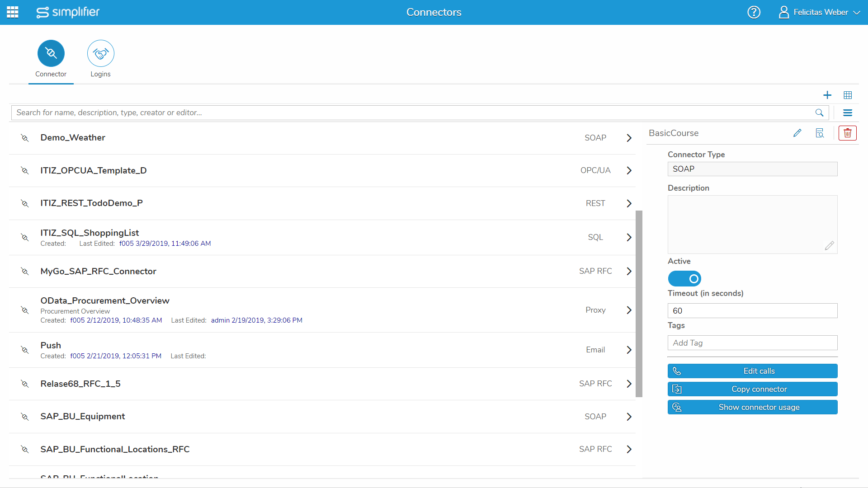Expand the Demo_Weather connector chevron

tap(629, 138)
